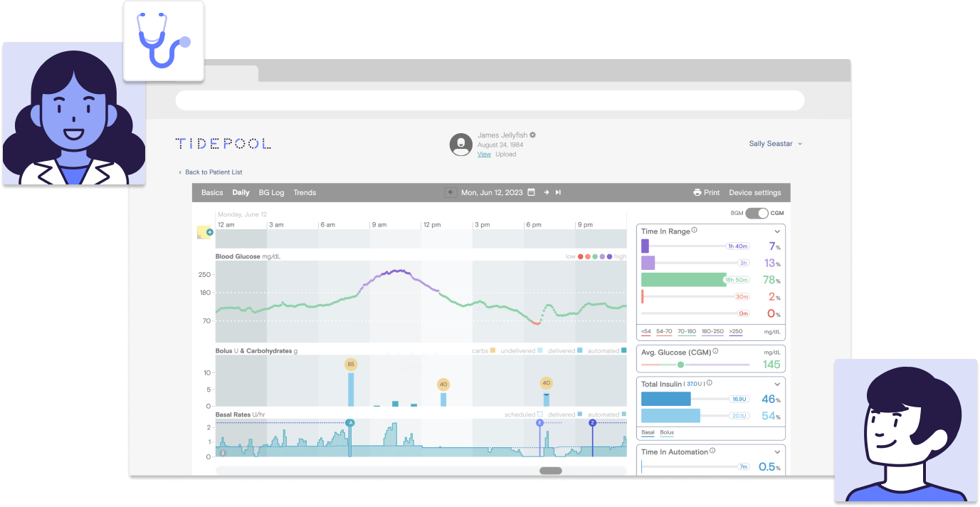Click the 'August 24, 1984' birthdate text
Screen dimensions: 980x507
pos(500,145)
